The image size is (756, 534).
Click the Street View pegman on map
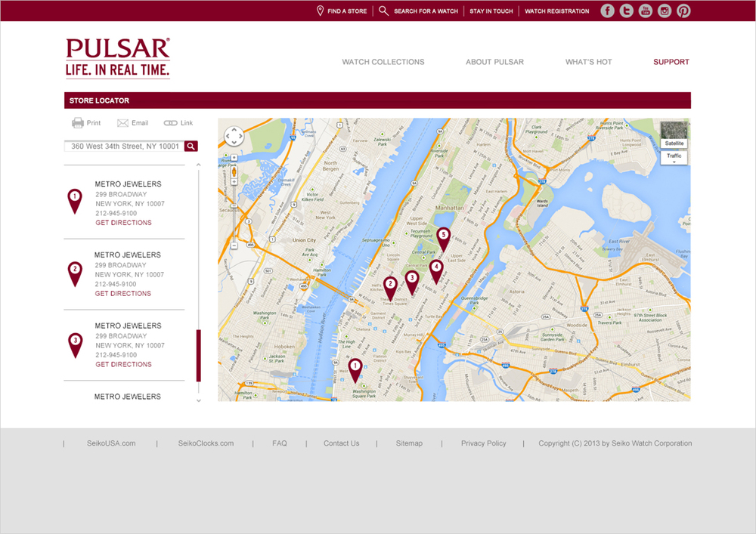pos(234,172)
